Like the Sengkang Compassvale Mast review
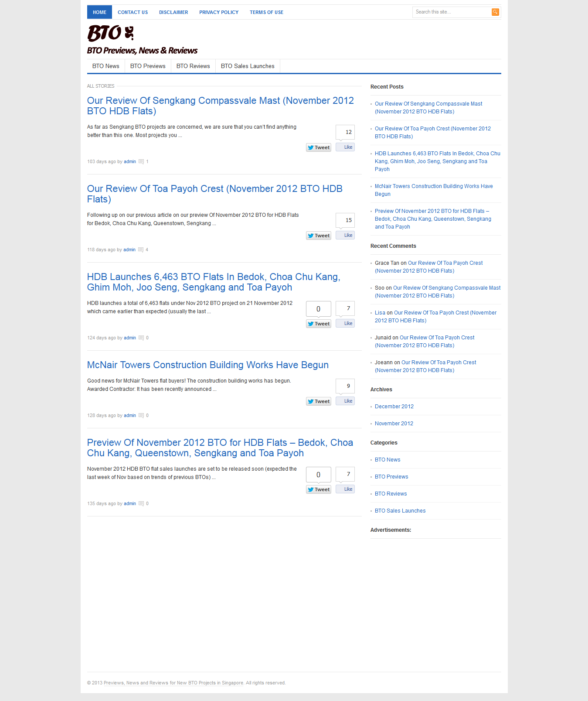Screen dimensions: 588x701 click(x=345, y=147)
